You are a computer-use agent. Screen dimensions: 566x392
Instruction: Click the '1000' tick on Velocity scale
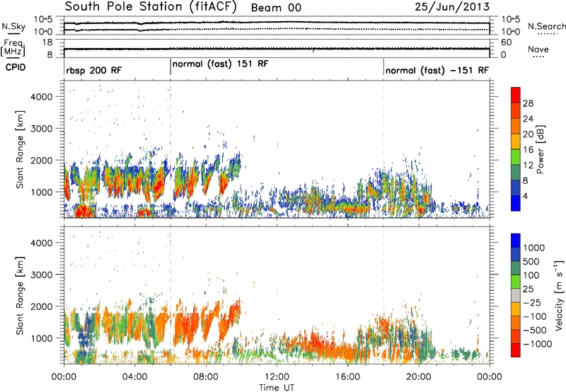[x=533, y=248]
